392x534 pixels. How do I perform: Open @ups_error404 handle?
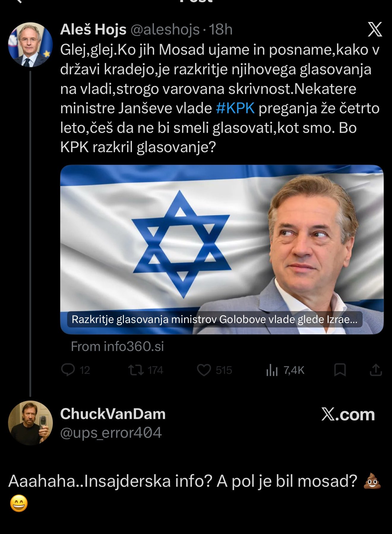click(x=111, y=432)
